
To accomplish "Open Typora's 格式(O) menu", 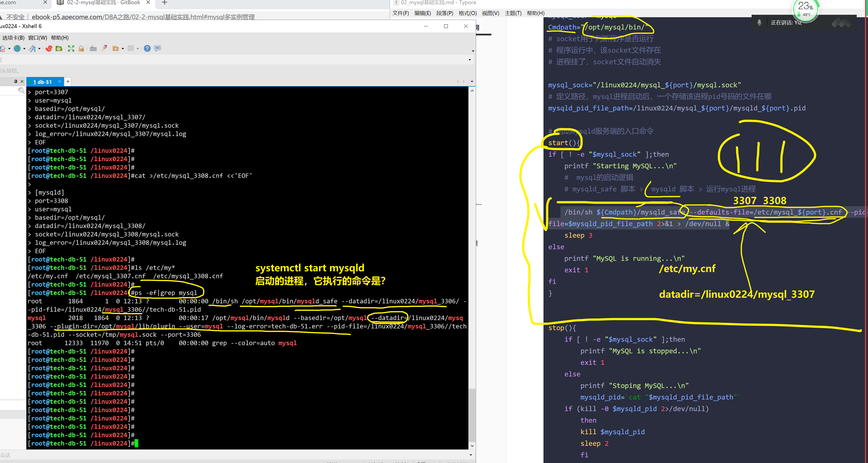I will click(x=468, y=13).
